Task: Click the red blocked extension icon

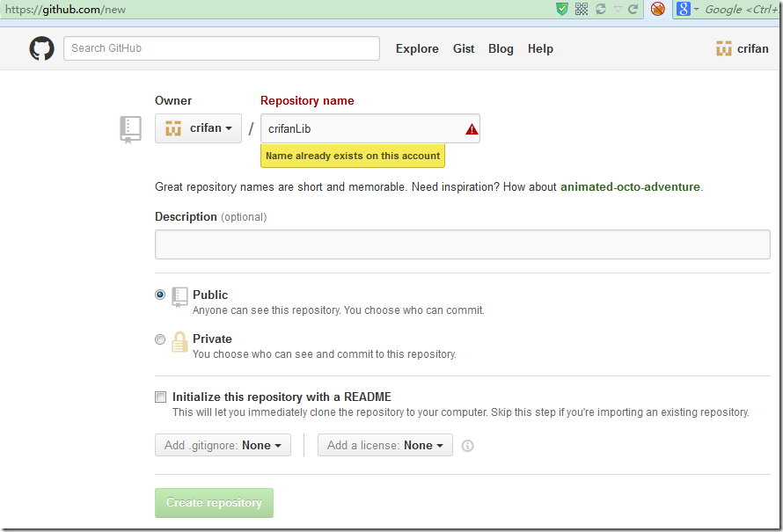Action: click(x=658, y=9)
